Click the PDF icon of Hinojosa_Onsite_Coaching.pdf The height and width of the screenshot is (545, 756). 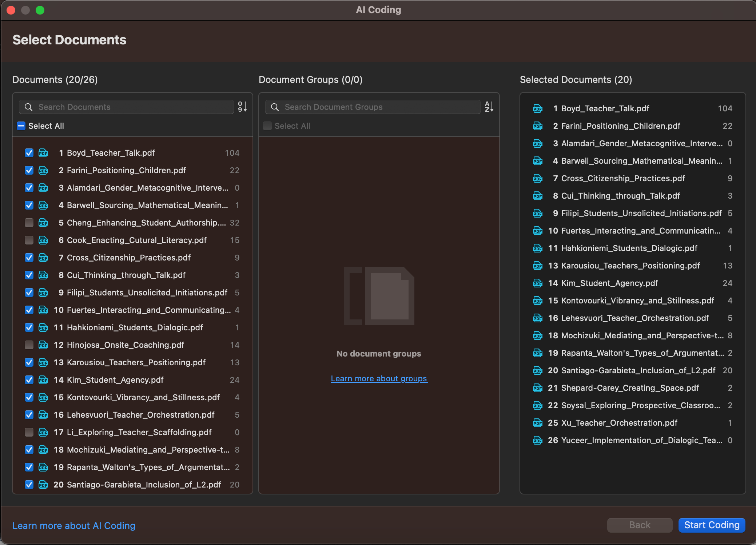point(43,345)
